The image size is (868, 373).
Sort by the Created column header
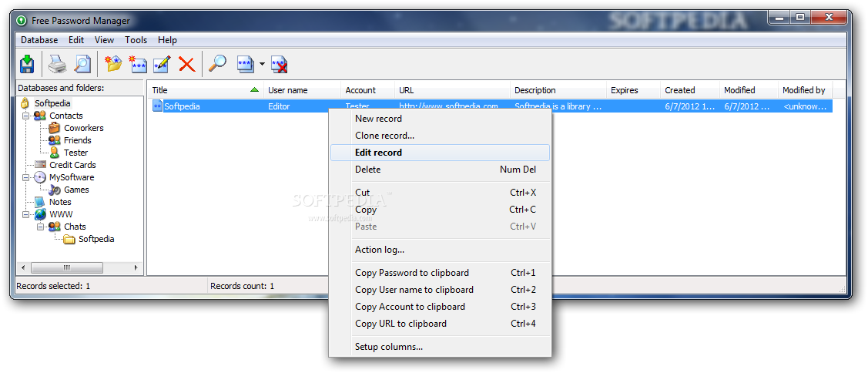click(690, 90)
